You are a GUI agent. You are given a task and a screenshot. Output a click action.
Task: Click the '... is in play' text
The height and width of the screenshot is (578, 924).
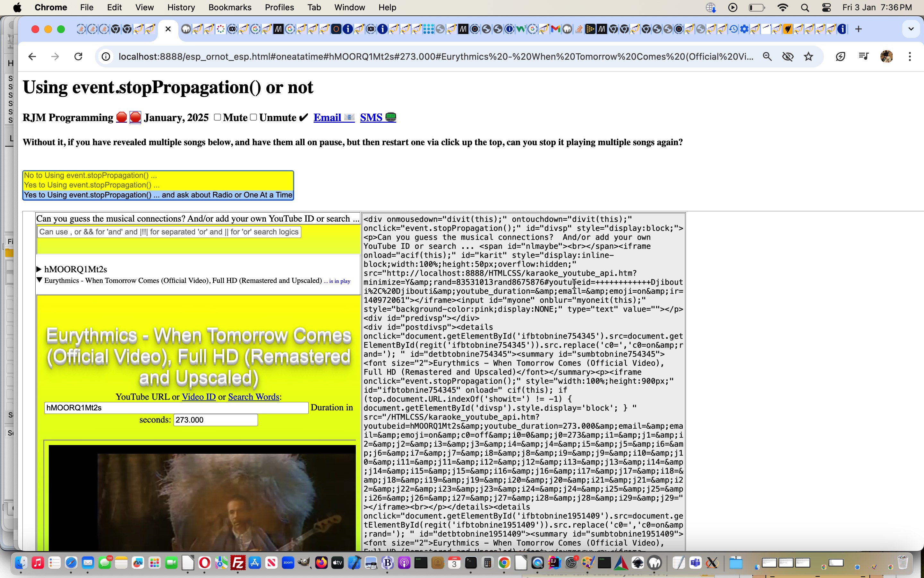(x=337, y=281)
